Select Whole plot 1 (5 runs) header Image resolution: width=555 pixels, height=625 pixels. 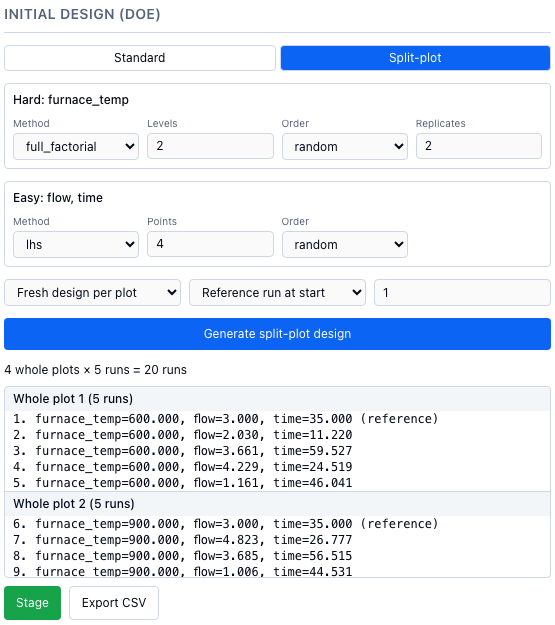(x=278, y=399)
